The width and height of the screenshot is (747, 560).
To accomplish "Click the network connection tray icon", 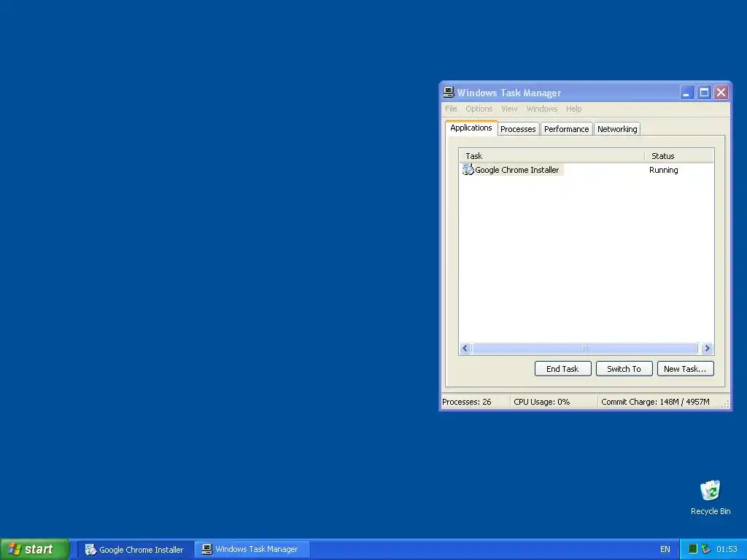I will pos(705,549).
